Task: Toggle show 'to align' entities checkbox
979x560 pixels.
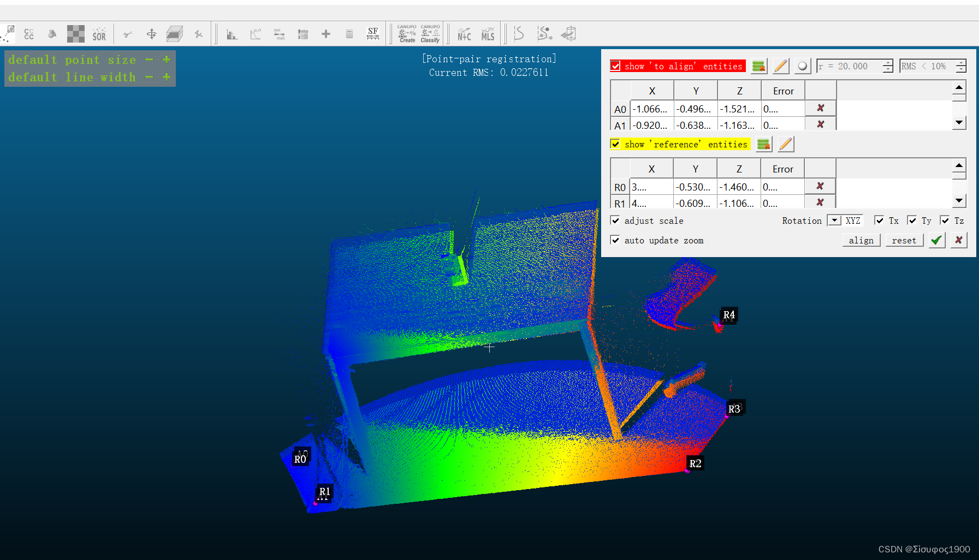Action: (x=615, y=66)
